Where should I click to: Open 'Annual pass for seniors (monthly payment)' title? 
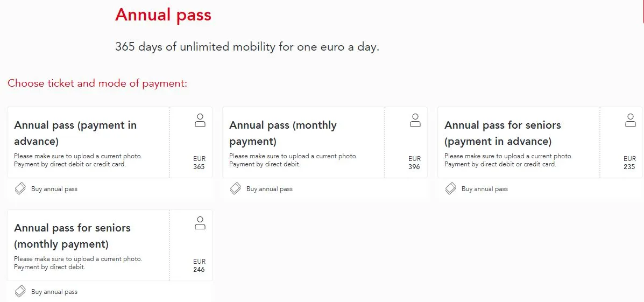72,236
